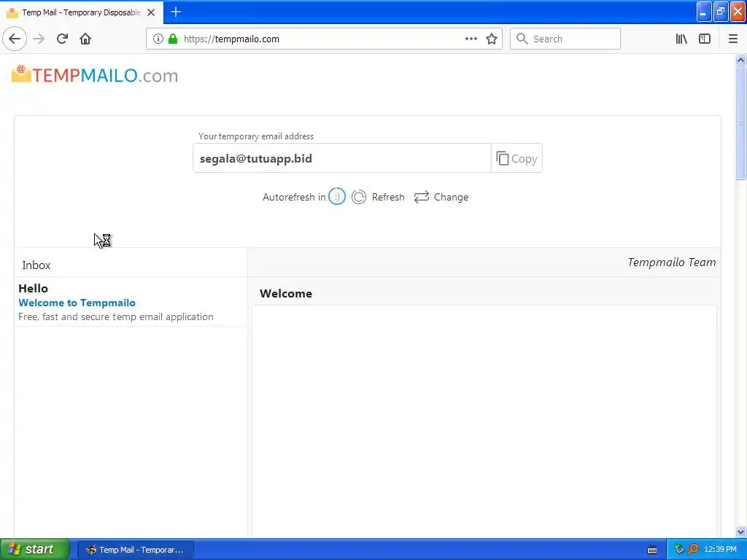Click the Free, fast and secure preview text
The height and width of the screenshot is (560, 747).
pos(116,316)
